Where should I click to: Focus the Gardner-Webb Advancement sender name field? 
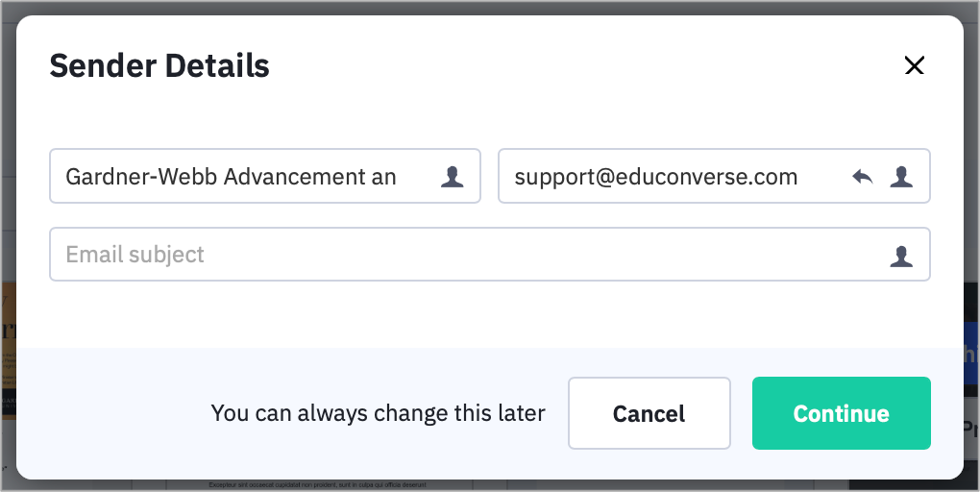(265, 176)
